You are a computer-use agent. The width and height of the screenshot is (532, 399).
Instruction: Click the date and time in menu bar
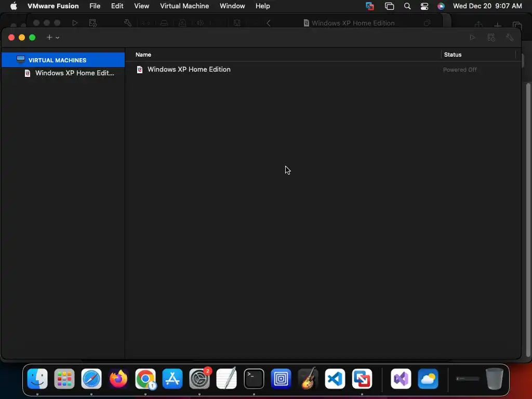click(x=487, y=6)
